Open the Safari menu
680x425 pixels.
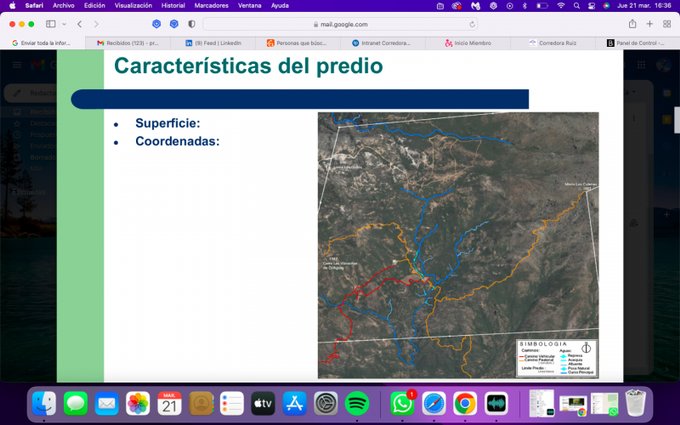tap(34, 6)
